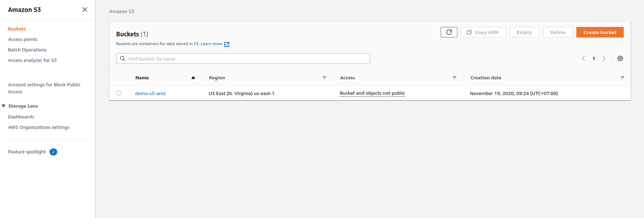Sort buckets by Name column arrow
Image resolution: width=644 pixels, height=218 pixels.
(193, 78)
